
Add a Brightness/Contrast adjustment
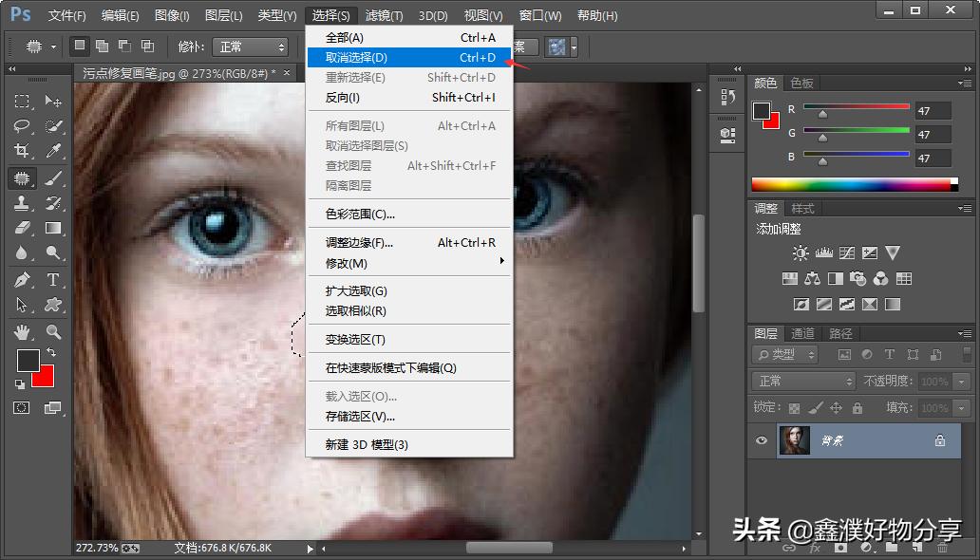(x=801, y=253)
